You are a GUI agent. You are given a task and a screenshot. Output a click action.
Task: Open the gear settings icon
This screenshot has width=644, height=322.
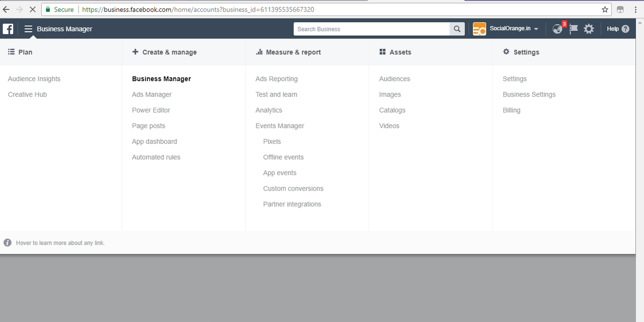click(589, 29)
